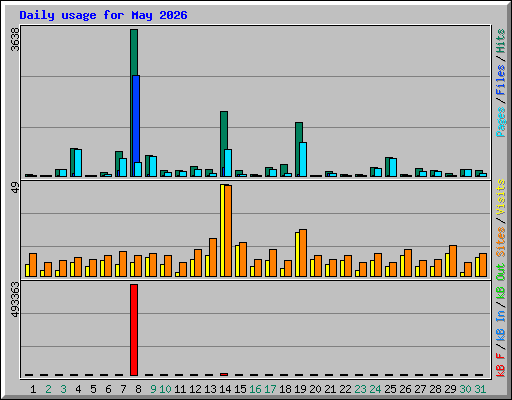The image size is (512, 400).
Task: Click day label 8 on the x-axis
Action: (x=138, y=389)
